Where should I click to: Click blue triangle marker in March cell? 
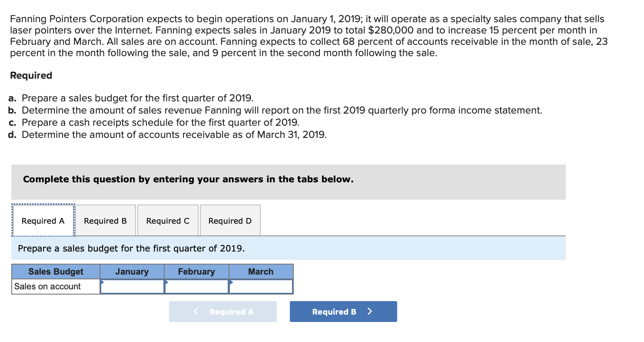pyautogui.click(x=231, y=282)
